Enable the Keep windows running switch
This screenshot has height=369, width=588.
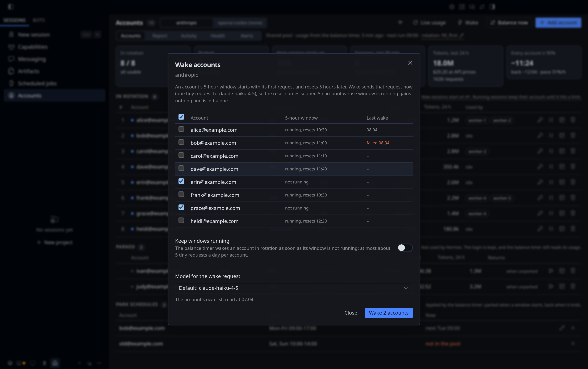(x=405, y=248)
